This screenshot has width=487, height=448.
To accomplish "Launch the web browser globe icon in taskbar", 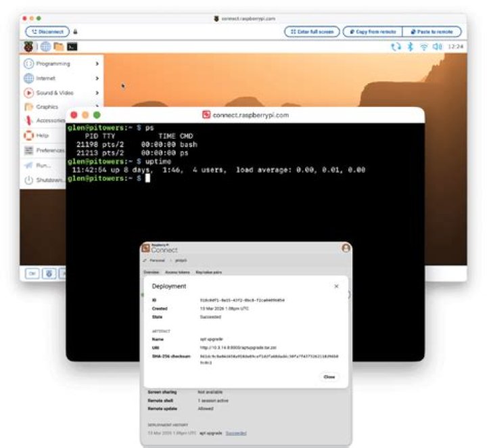I will click(46, 47).
